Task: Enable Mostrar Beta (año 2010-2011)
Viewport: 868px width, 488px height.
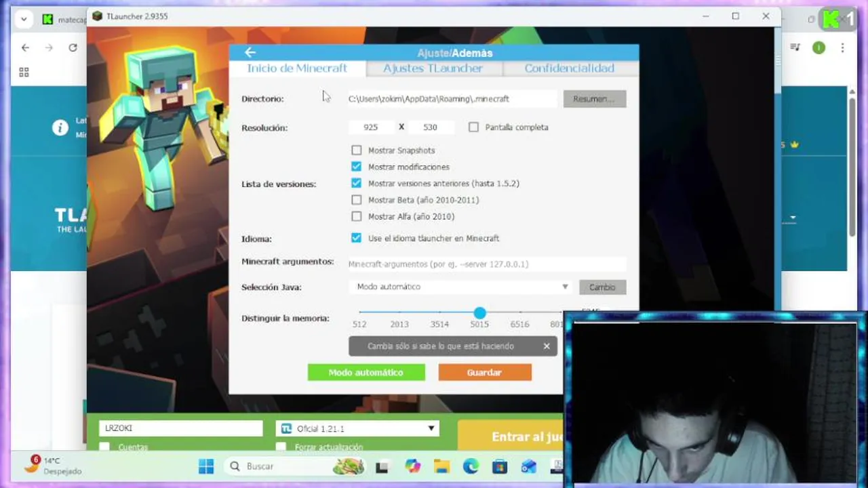Action: point(357,200)
